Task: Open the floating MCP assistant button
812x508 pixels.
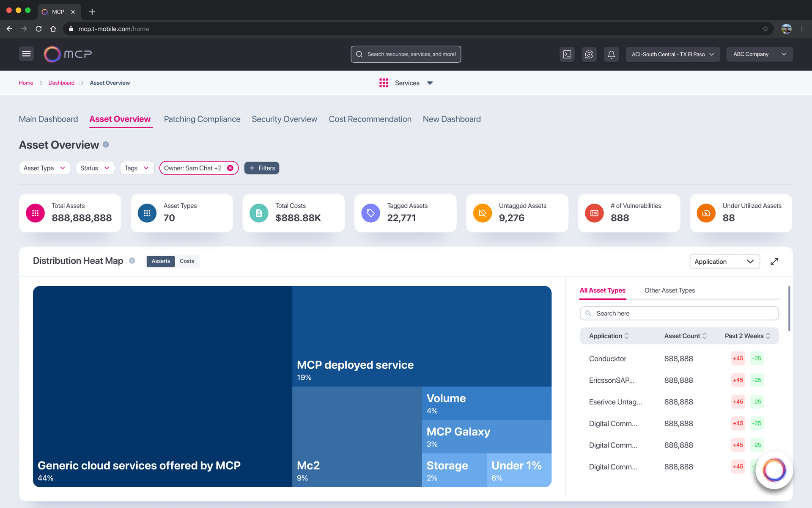Action: coord(774,470)
